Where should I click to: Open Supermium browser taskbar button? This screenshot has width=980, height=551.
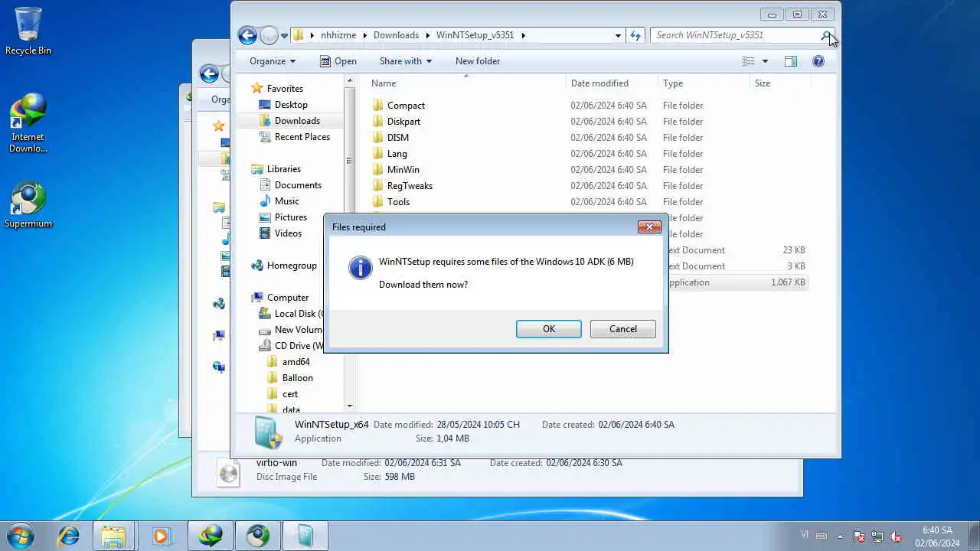click(x=257, y=536)
